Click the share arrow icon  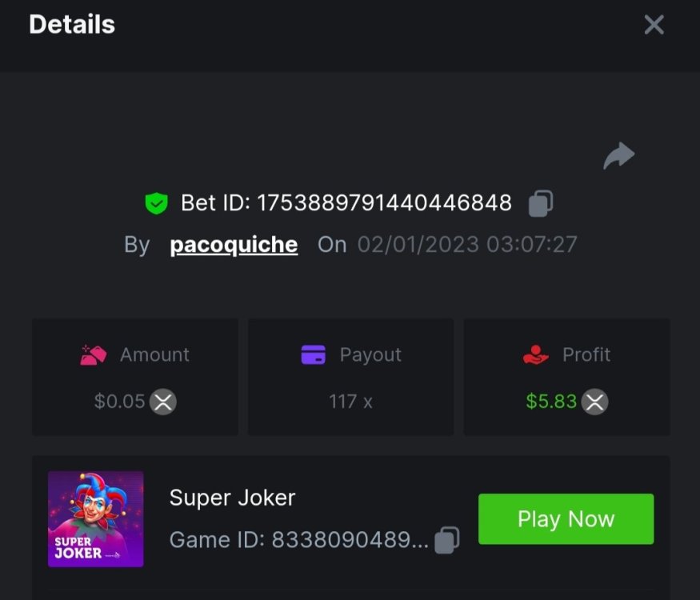click(618, 156)
